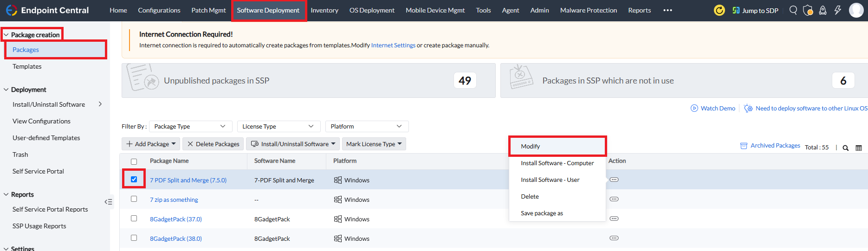Open Templates in the sidebar

tap(27, 66)
